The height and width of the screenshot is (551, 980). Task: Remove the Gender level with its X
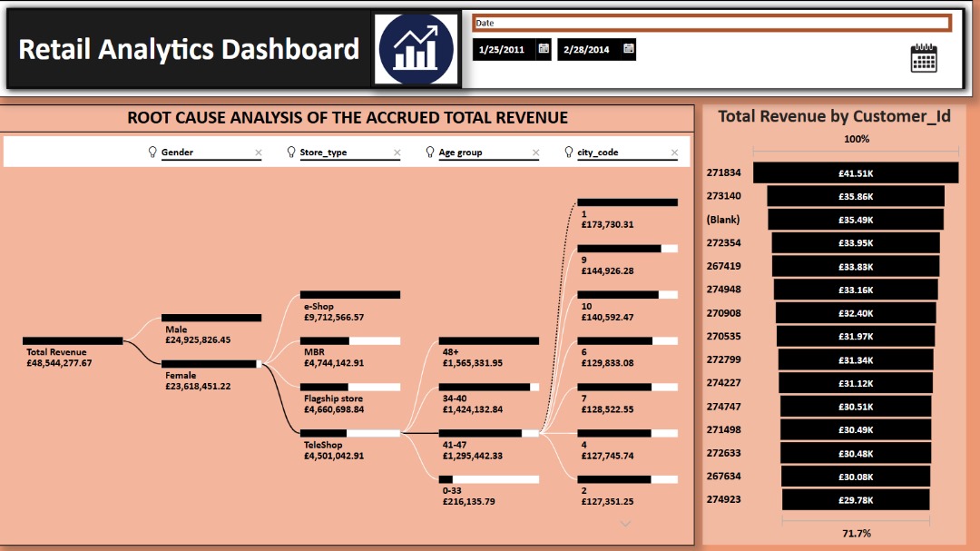tap(258, 153)
